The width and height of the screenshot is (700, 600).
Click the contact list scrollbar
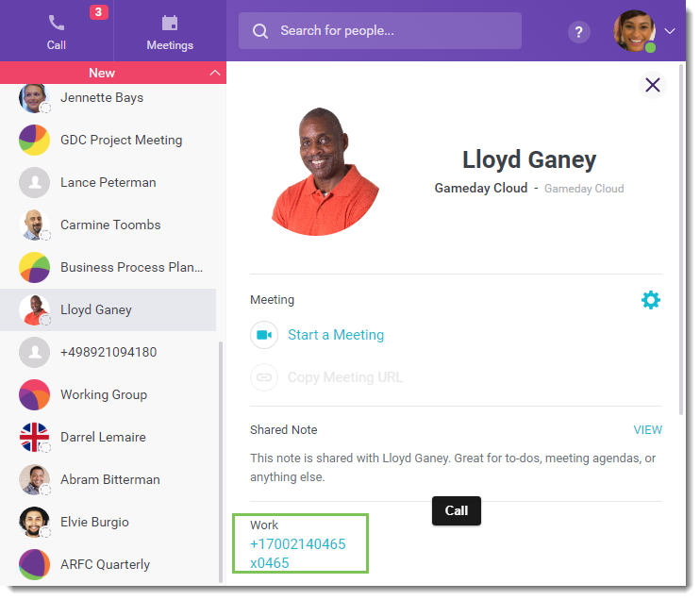point(221,462)
